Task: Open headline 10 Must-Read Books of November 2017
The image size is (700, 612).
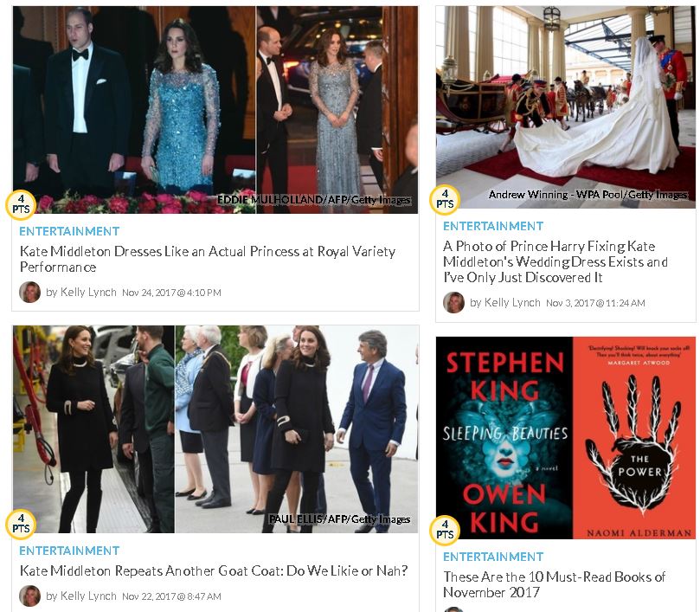Action: coord(554,584)
